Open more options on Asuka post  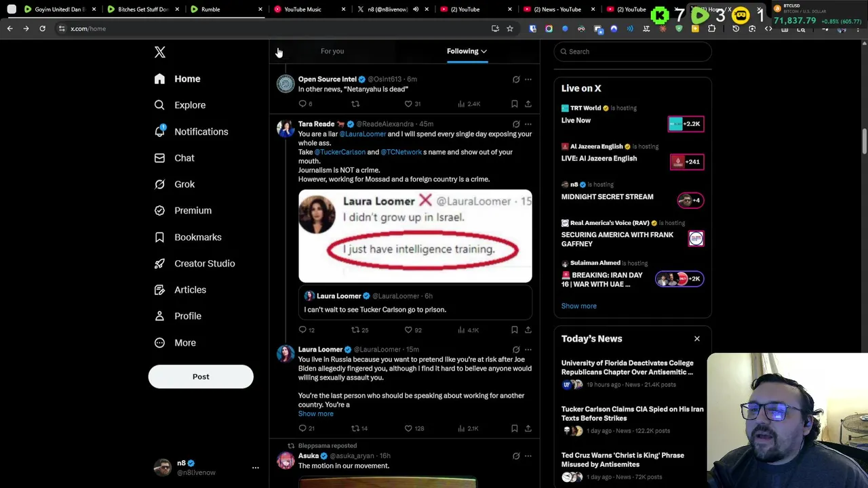click(528, 456)
